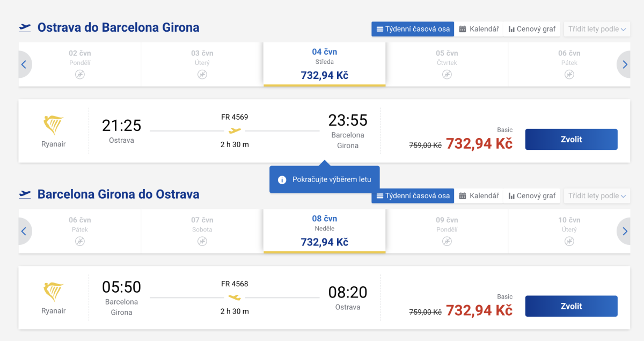This screenshot has width=644, height=341.
Task: Select the 05 čvn Čtvrtek outbound date
Action: [x=447, y=64]
